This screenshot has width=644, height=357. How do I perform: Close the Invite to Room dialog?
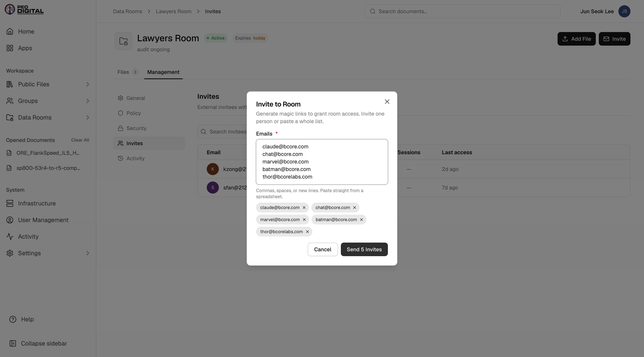[x=387, y=102]
